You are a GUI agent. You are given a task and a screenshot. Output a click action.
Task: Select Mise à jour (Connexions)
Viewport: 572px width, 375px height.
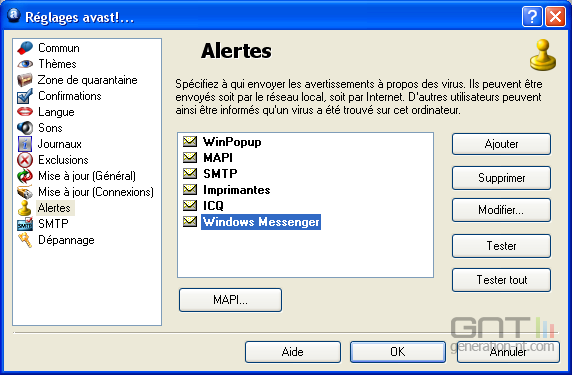coord(96,192)
